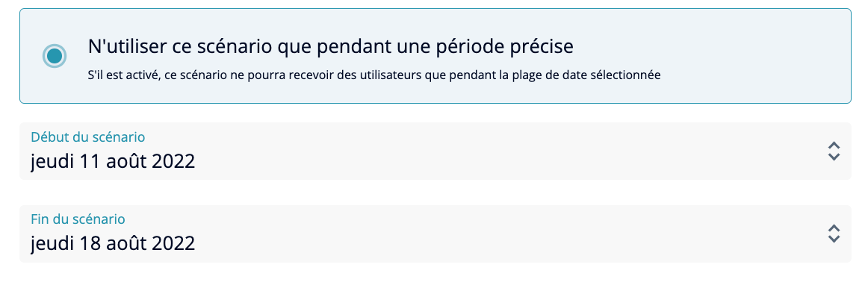Click day number 18 in end date
Image resolution: width=868 pixels, height=288 pixels.
click(x=91, y=243)
